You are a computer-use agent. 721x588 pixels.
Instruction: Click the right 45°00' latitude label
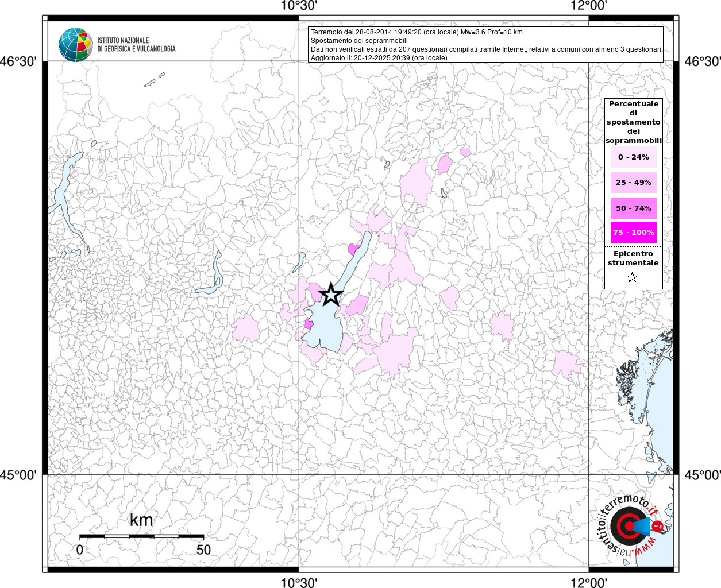pyautogui.click(x=702, y=475)
